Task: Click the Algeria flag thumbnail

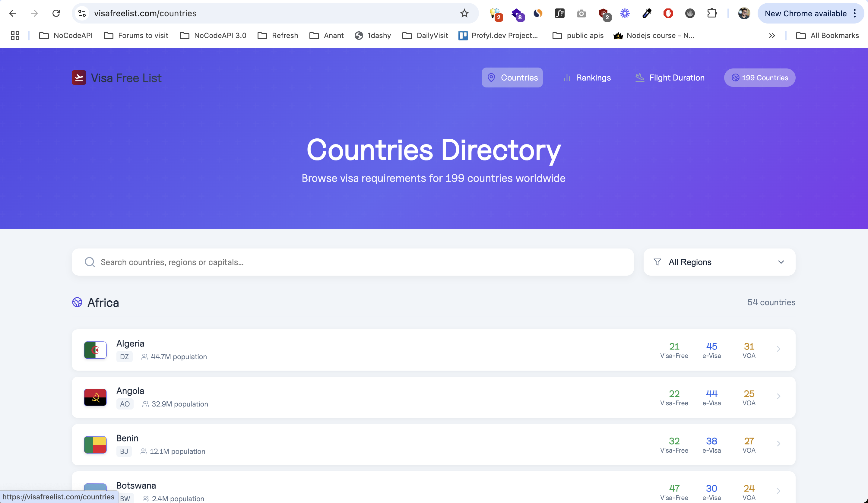Action: [x=95, y=350]
